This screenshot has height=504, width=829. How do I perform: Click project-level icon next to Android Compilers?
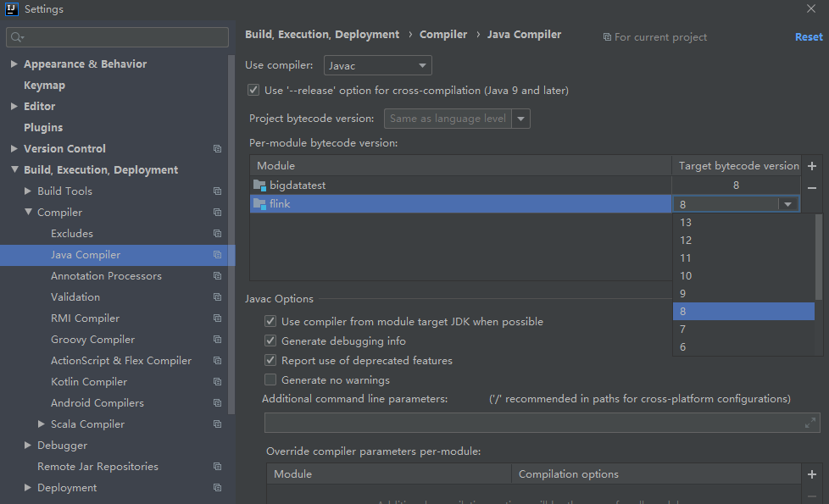pos(217,402)
